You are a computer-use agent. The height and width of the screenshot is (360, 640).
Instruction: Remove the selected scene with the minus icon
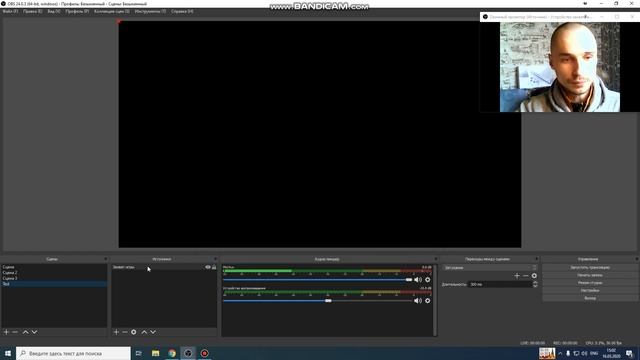coord(15,332)
